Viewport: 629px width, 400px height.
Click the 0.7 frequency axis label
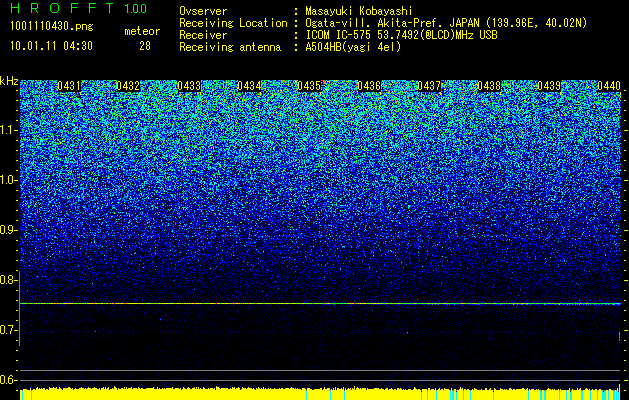[x=7, y=330]
